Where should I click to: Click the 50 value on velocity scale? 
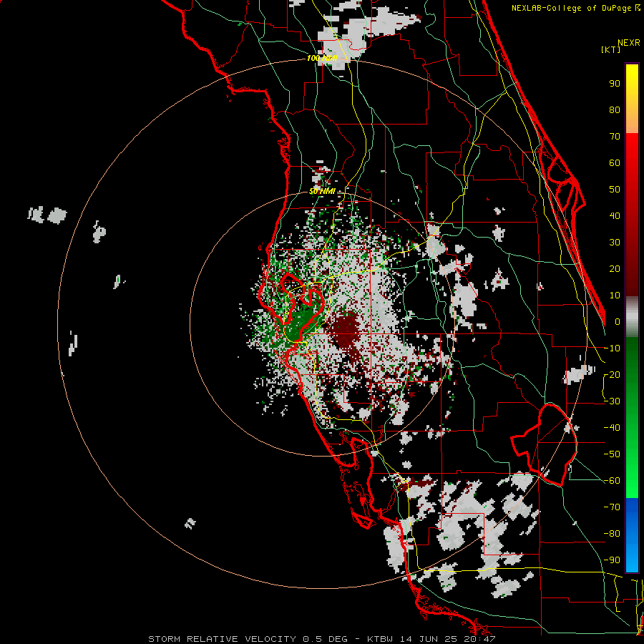point(615,190)
